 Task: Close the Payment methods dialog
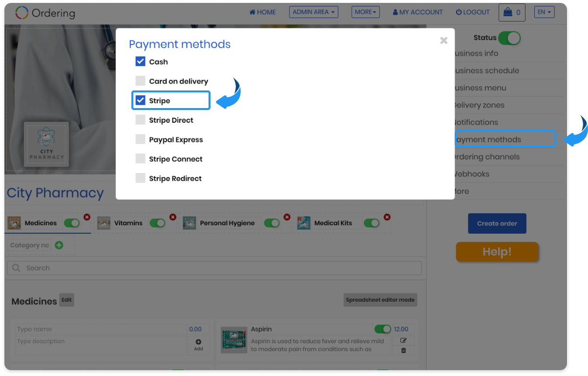pyautogui.click(x=443, y=41)
